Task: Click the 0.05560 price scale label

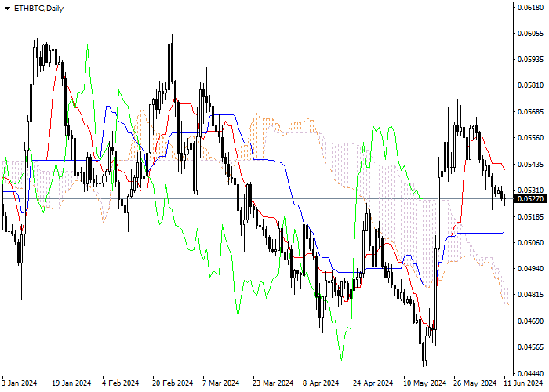Action: pyautogui.click(x=530, y=137)
